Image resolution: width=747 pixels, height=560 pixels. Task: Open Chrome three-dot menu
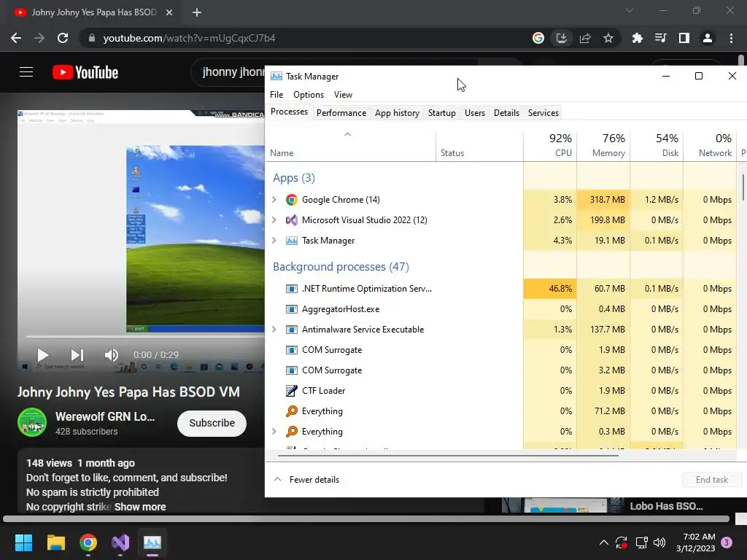pyautogui.click(x=731, y=38)
